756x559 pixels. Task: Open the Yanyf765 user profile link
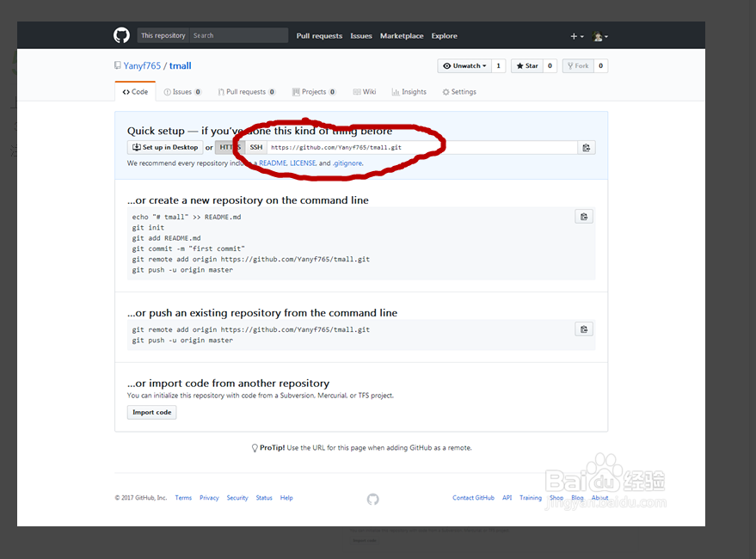[142, 65]
